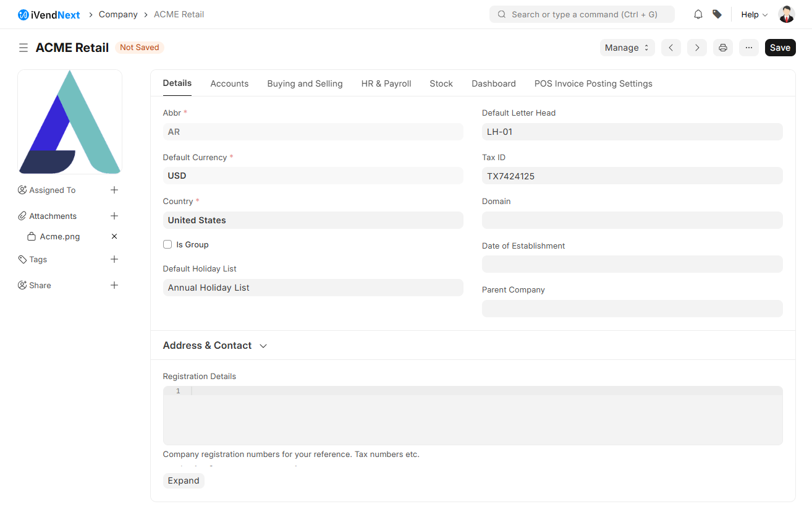
Task: Click the Expand button
Action: tap(184, 481)
